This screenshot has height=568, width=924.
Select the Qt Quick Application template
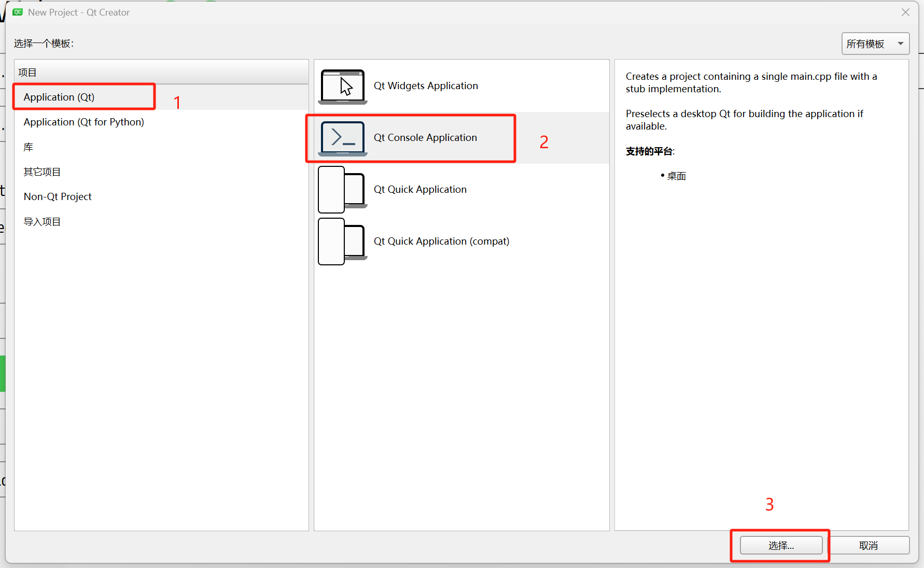coord(420,189)
